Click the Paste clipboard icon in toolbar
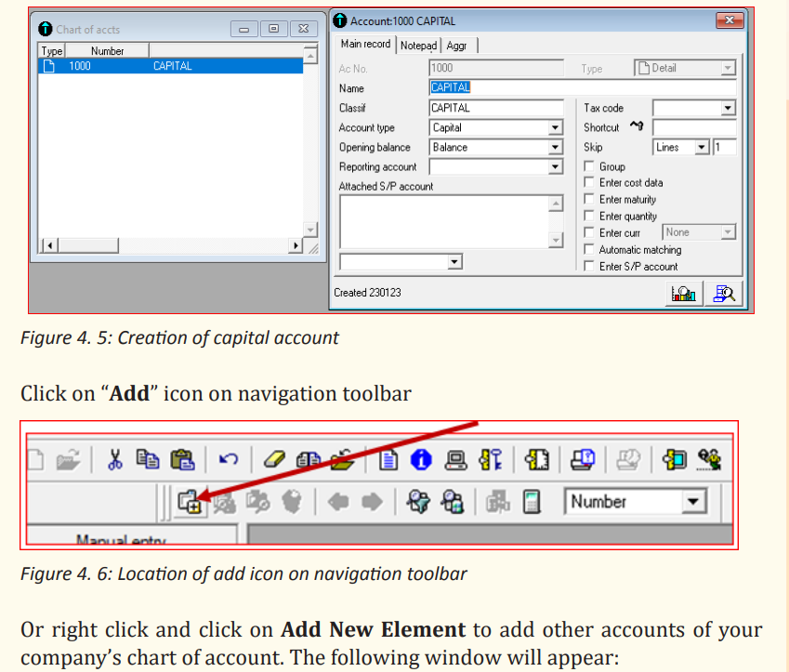The image size is (789, 672). pyautogui.click(x=182, y=459)
